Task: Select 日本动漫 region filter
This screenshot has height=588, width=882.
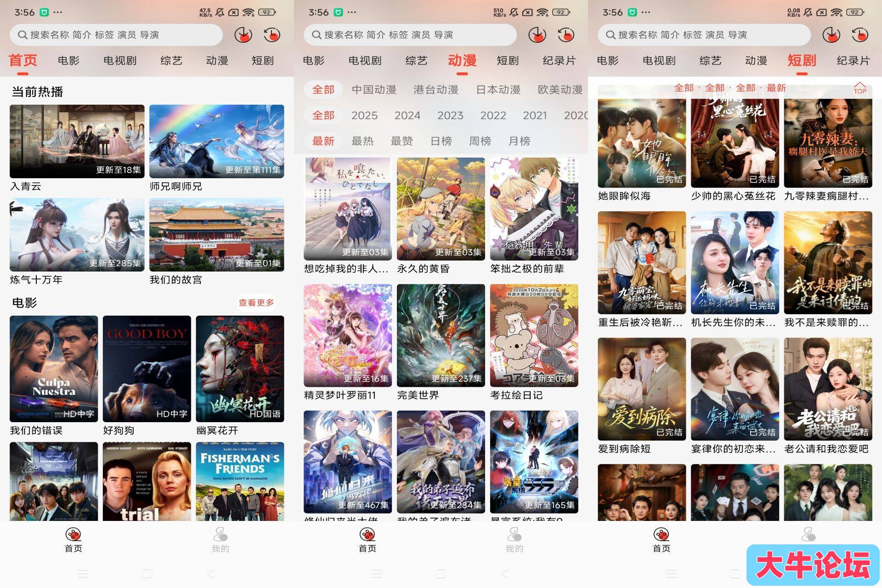Action: point(498,90)
